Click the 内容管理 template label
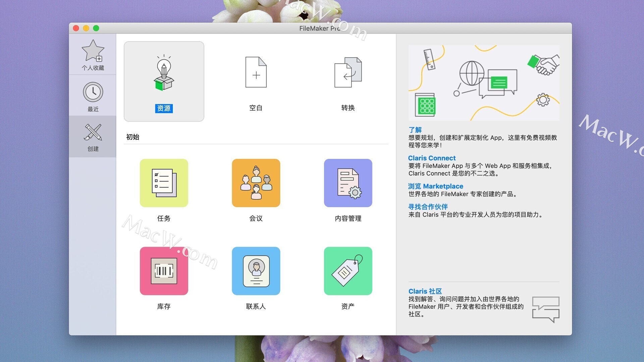The image size is (644, 362). pyautogui.click(x=348, y=219)
